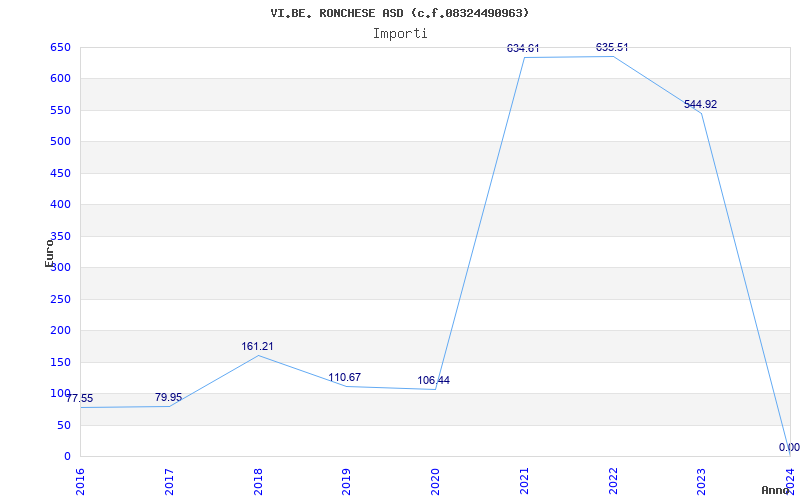
Task: Click the 2016 x-axis label
Action: click(80, 482)
